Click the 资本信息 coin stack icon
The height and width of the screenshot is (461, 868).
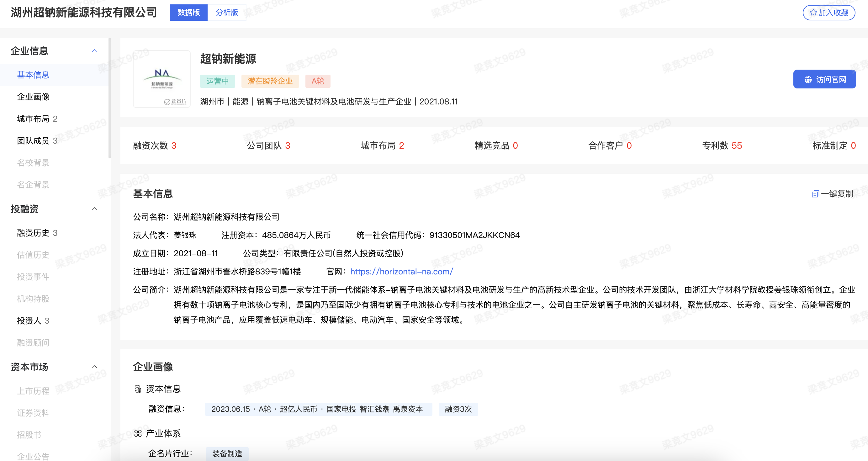pyautogui.click(x=138, y=389)
